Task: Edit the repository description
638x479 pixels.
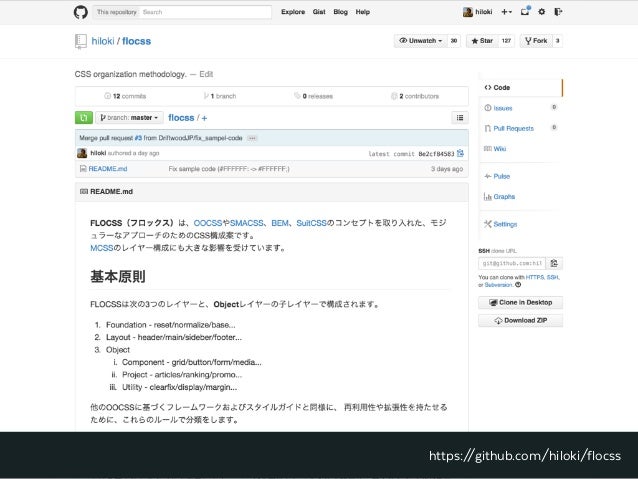Action: 206,74
